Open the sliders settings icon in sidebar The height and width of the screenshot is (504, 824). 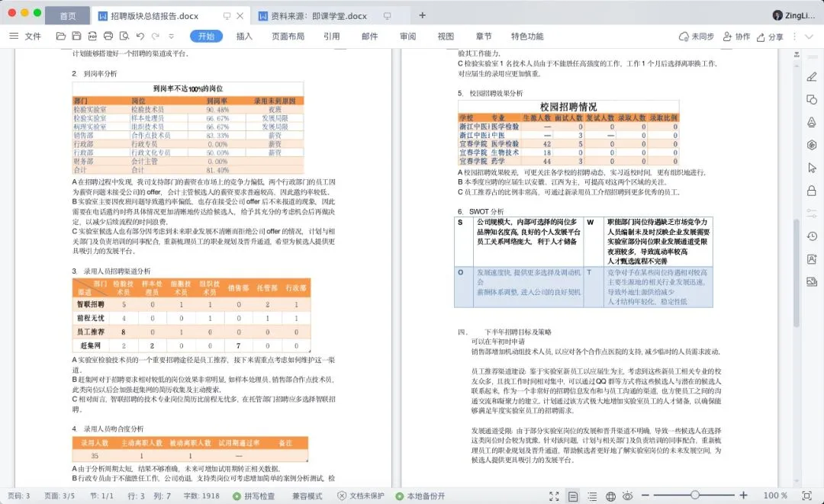tap(812, 213)
